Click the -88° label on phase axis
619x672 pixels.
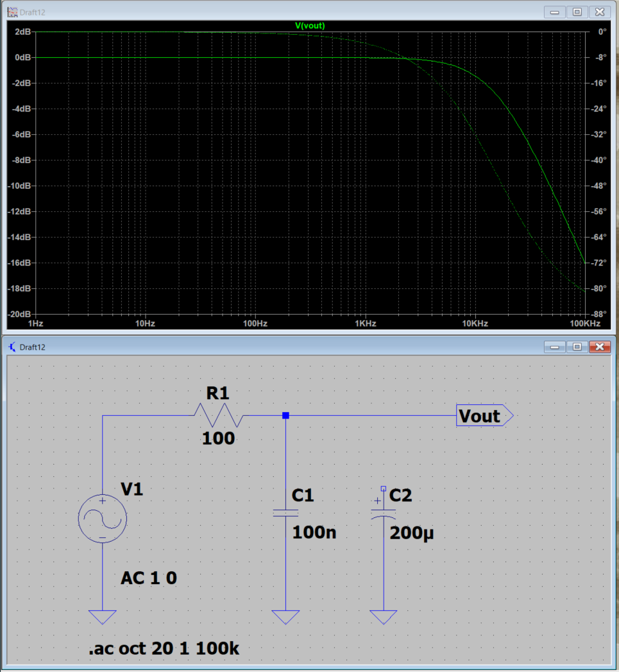tap(600, 314)
